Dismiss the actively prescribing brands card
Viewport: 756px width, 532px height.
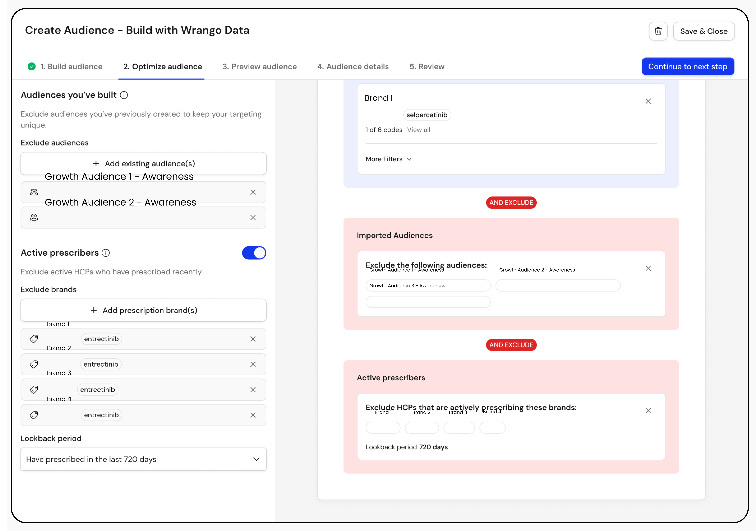pyautogui.click(x=648, y=411)
